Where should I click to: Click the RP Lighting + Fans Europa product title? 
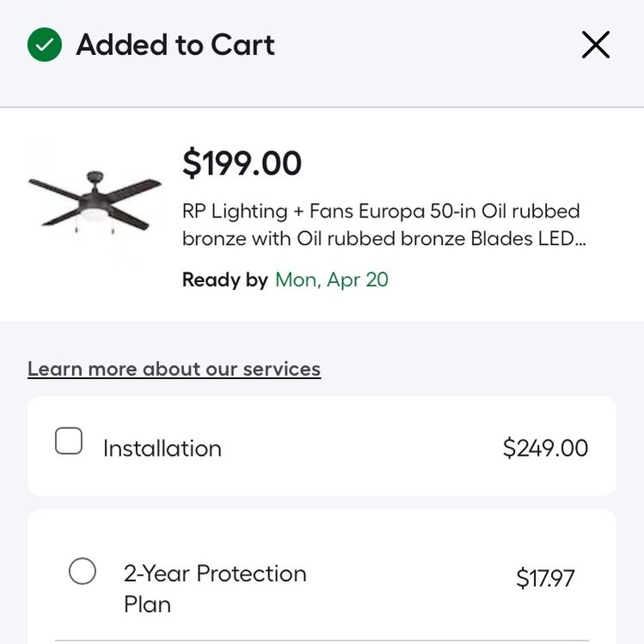click(383, 224)
